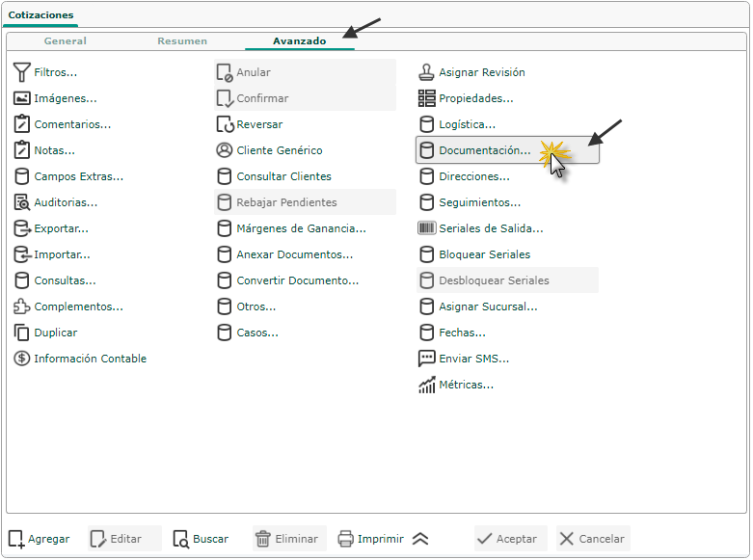Click the Enviar SMS speech bubble icon

(x=426, y=359)
